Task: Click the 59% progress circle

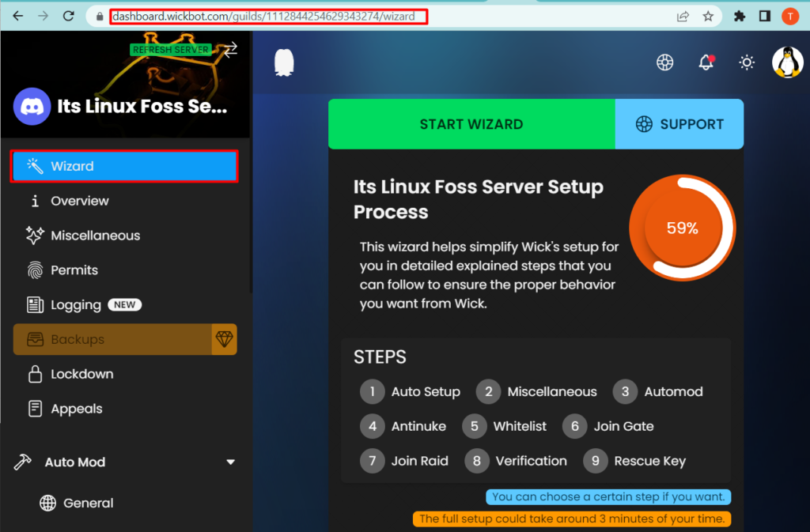Action: pyautogui.click(x=683, y=228)
